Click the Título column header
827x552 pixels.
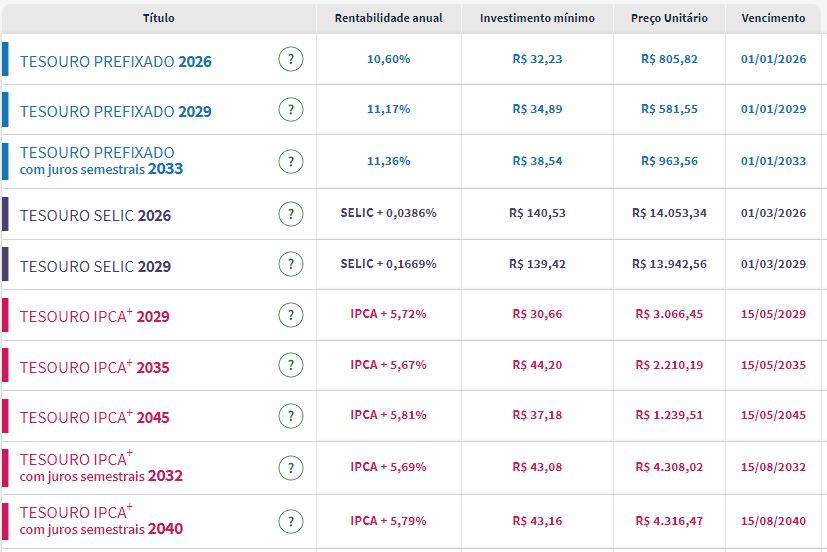tap(159, 18)
